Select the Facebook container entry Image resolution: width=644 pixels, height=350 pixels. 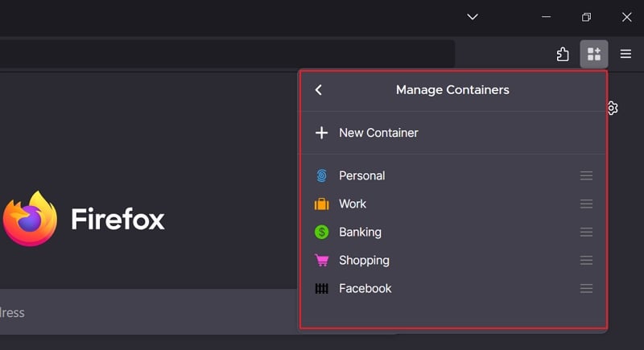click(x=453, y=289)
